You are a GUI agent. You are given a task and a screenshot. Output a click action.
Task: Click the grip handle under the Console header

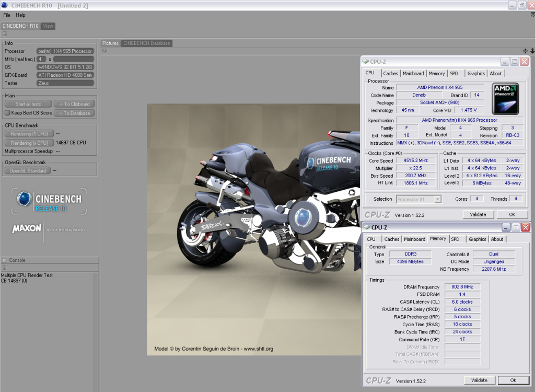pyautogui.click(x=5, y=268)
